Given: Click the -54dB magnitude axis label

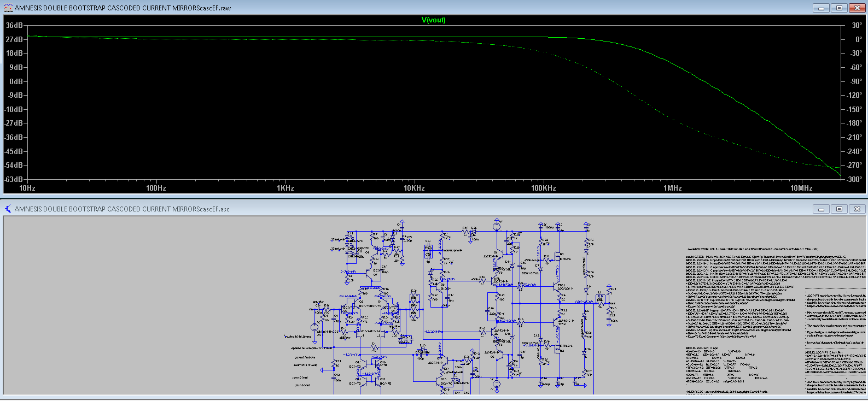Looking at the screenshot, I should (14, 165).
